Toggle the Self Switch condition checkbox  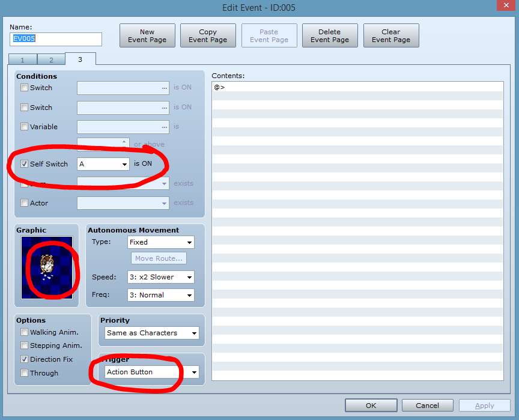(x=25, y=164)
